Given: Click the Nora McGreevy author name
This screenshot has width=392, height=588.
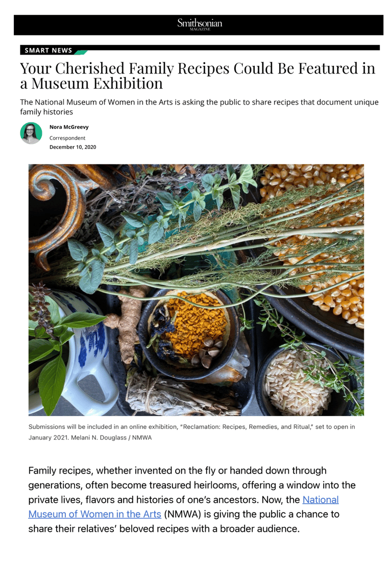Looking at the screenshot, I should click(69, 127).
